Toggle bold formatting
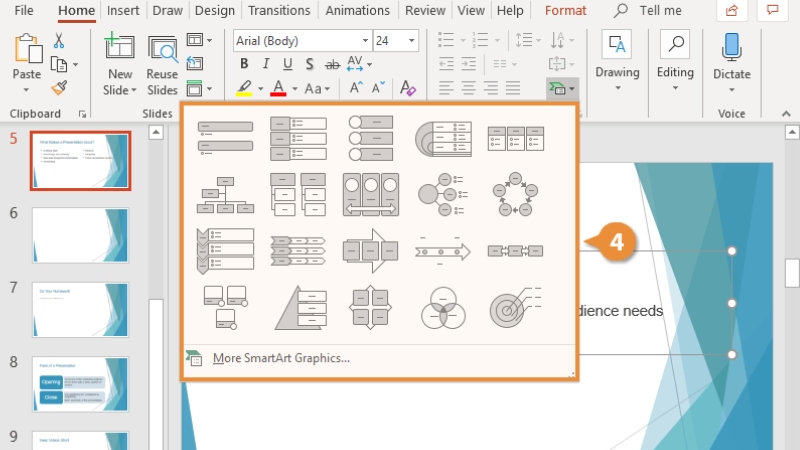The width and height of the screenshot is (800, 450). click(x=244, y=64)
